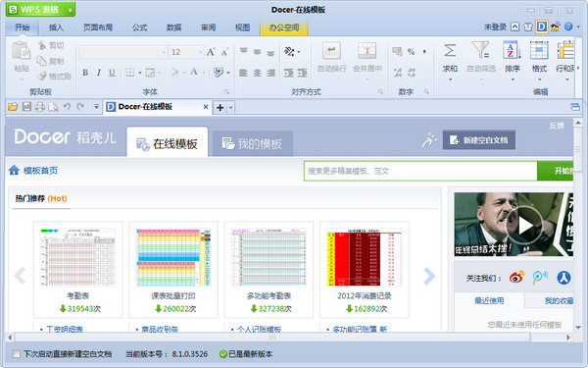This screenshot has height=368, width=588.
Task: Toggle Underline formatting
Action: click(112, 72)
